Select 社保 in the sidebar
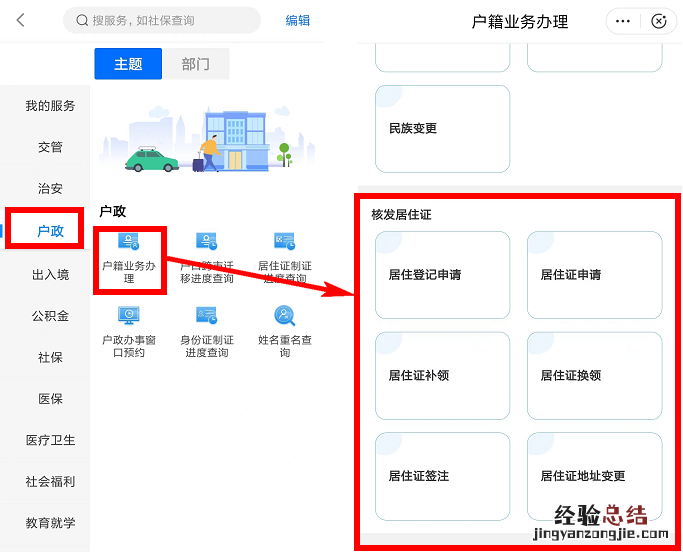This screenshot has height=552, width=683. [x=50, y=357]
